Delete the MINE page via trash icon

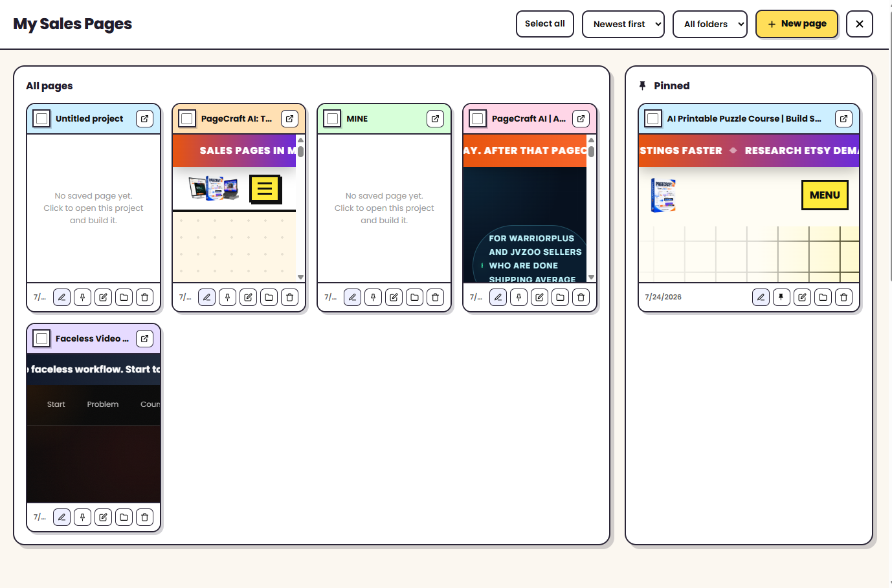tap(435, 298)
